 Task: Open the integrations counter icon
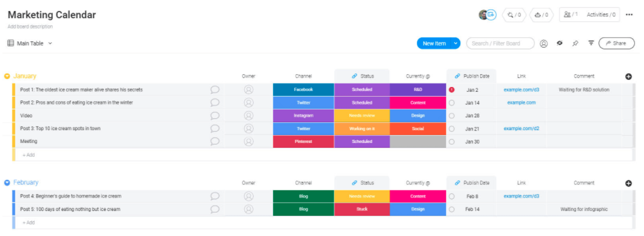514,15
